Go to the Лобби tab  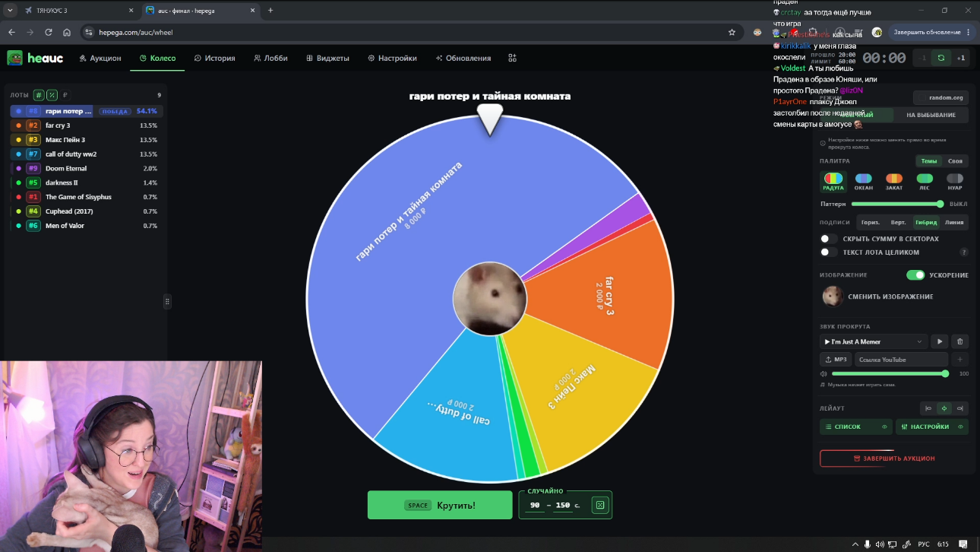tap(270, 58)
